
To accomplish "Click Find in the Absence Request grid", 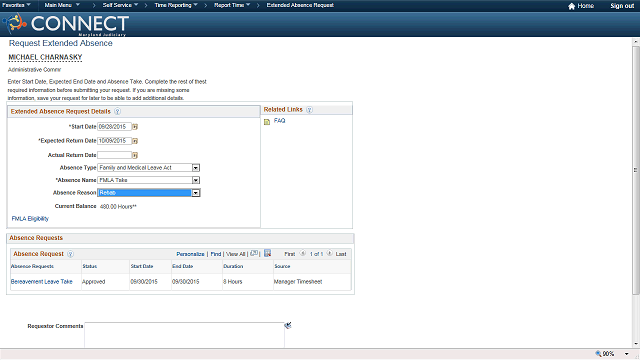I will (x=216, y=254).
